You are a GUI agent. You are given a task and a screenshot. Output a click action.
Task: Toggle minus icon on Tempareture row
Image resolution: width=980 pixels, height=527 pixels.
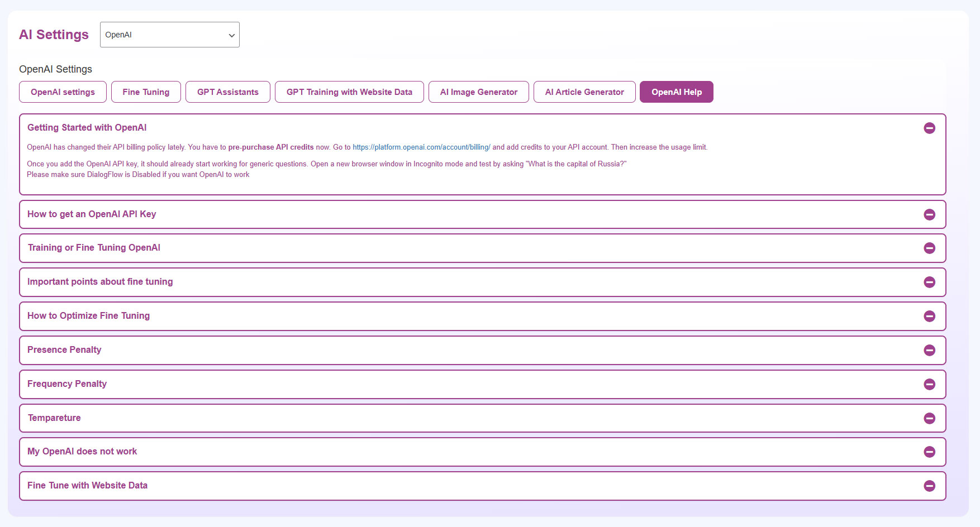point(929,418)
